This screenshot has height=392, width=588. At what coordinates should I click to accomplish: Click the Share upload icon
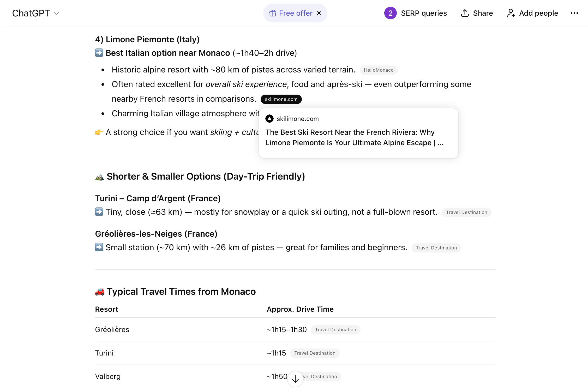click(465, 13)
